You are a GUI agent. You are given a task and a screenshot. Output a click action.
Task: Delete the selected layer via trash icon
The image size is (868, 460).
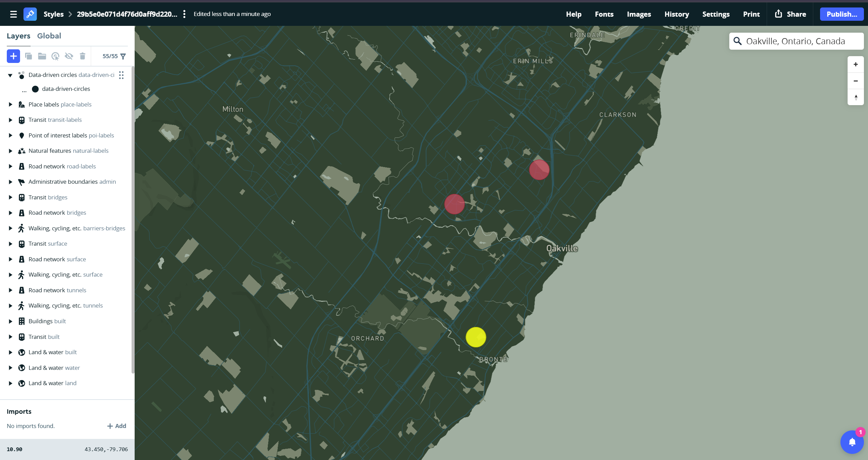point(82,56)
